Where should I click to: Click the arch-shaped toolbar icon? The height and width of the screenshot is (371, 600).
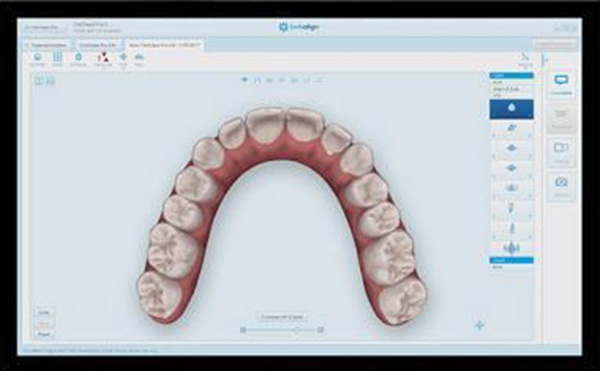point(139,57)
